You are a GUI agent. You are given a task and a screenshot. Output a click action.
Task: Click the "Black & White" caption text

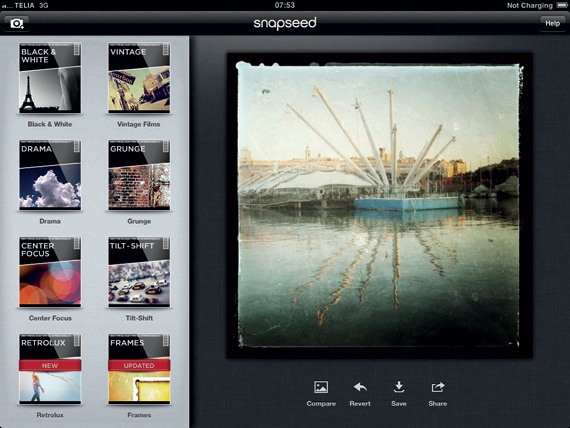pyautogui.click(x=50, y=124)
